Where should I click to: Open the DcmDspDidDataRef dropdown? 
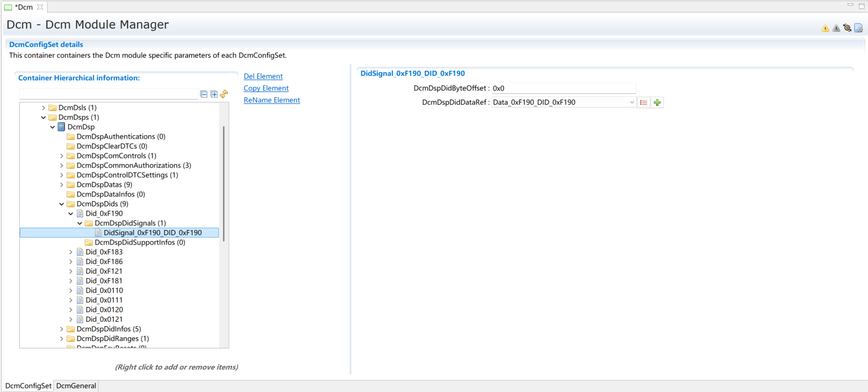coord(632,102)
